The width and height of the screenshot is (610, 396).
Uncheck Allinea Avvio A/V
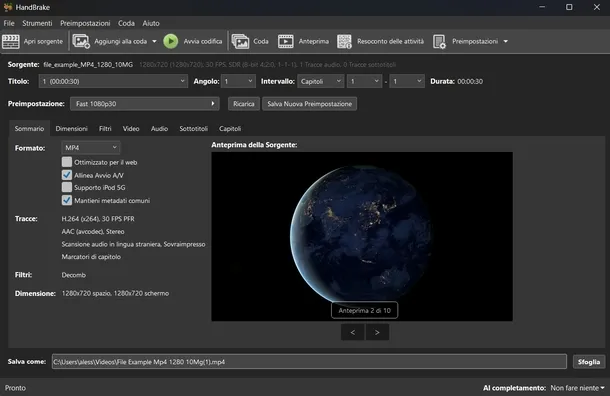click(x=67, y=175)
